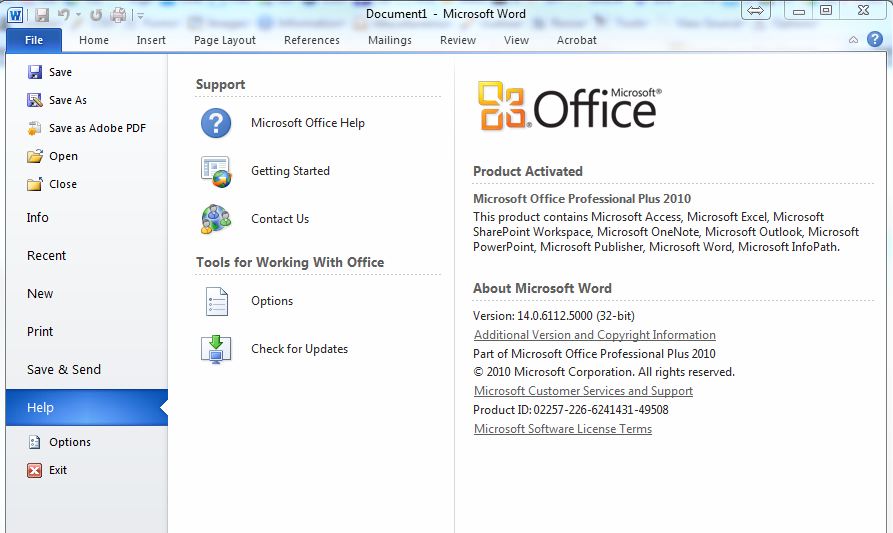The height and width of the screenshot is (533, 893).
Task: Minimize the ribbon with the caret icon
Action: click(x=853, y=40)
